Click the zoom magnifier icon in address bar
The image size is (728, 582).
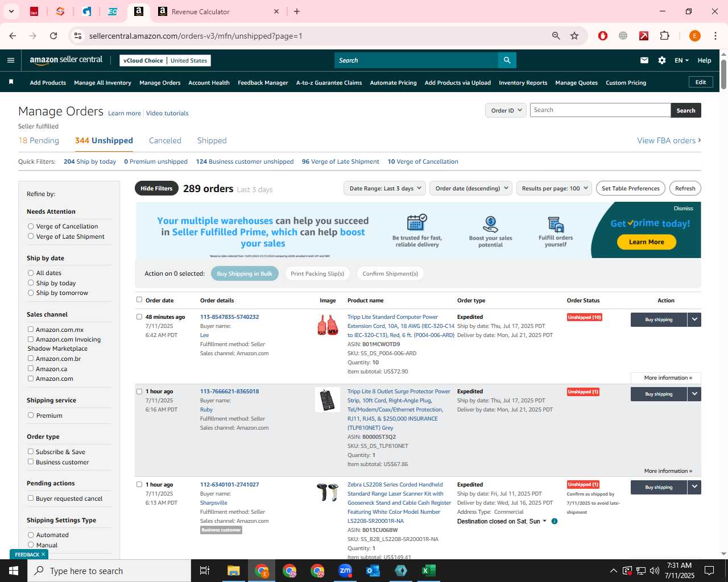click(x=556, y=36)
